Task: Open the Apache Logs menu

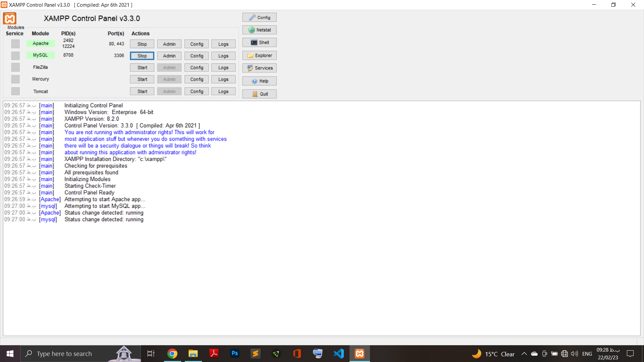Action: (223, 44)
